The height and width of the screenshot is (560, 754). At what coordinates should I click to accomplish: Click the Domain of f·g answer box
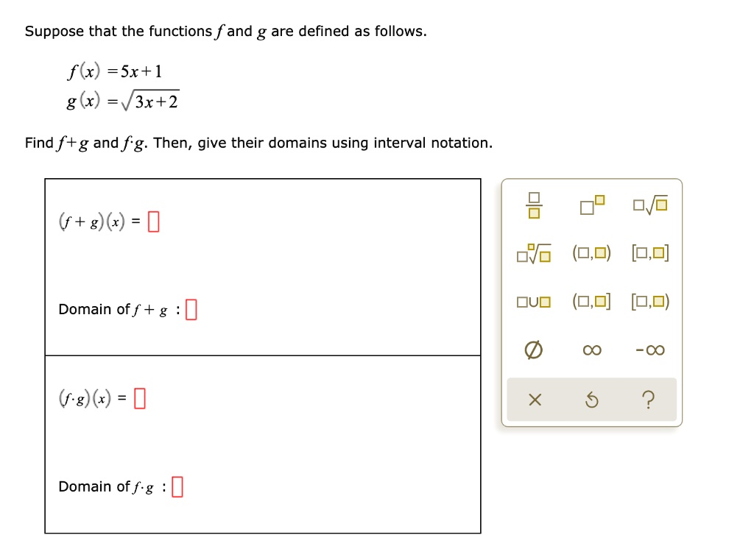(177, 487)
